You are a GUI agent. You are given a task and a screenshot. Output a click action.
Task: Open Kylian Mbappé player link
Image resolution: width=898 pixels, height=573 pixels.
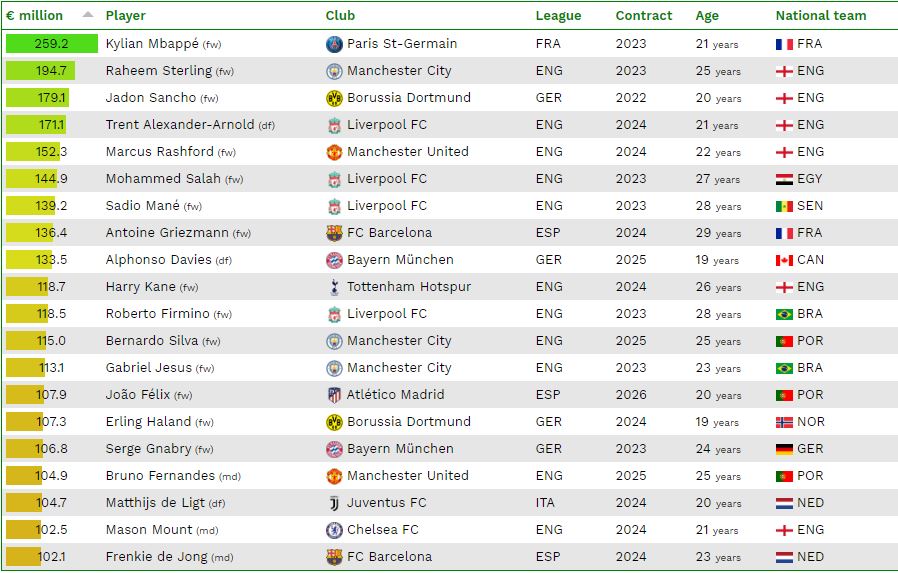(x=152, y=44)
